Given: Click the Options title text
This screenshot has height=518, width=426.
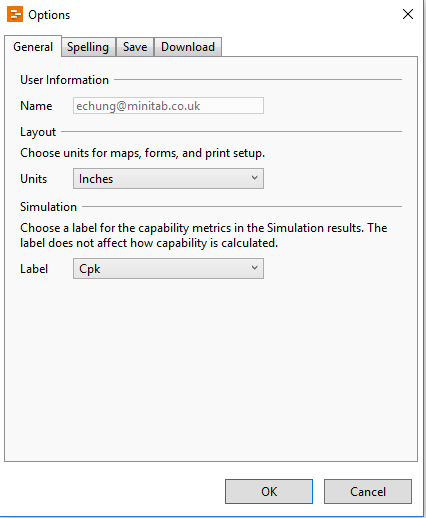Looking at the screenshot, I should pos(49,15).
